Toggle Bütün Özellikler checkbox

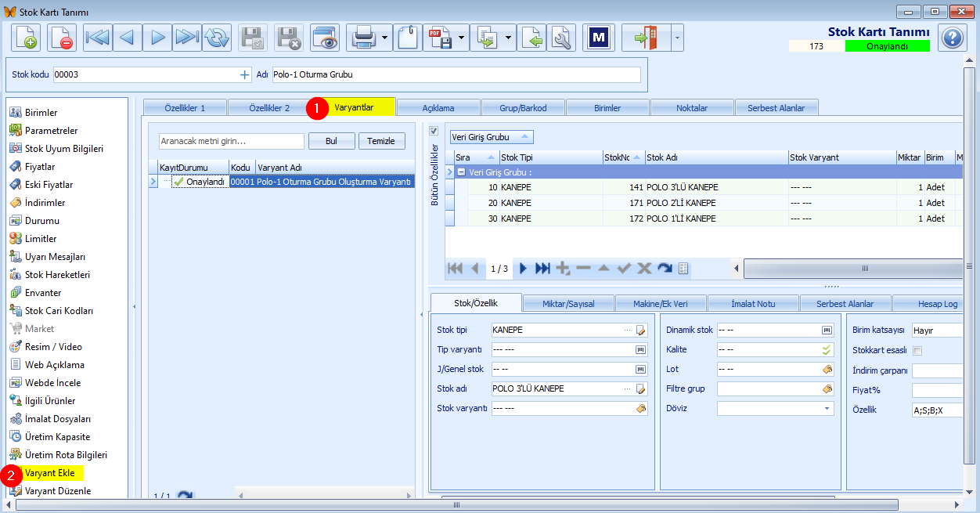pos(434,131)
